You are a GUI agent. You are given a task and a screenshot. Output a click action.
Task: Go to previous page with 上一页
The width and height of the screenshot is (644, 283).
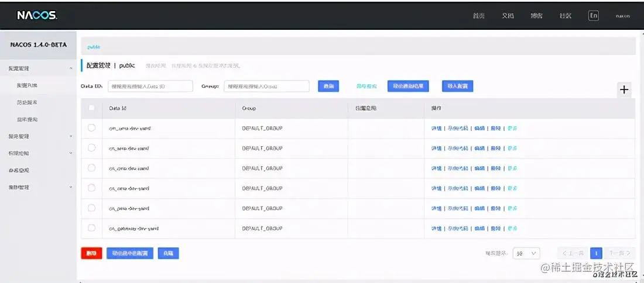[x=572, y=253]
